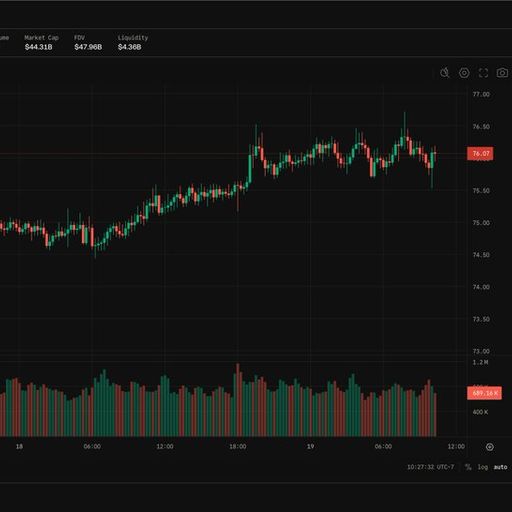The height and width of the screenshot is (512, 512).
Task: Click the FDV value $47.96B
Action: [x=88, y=47]
